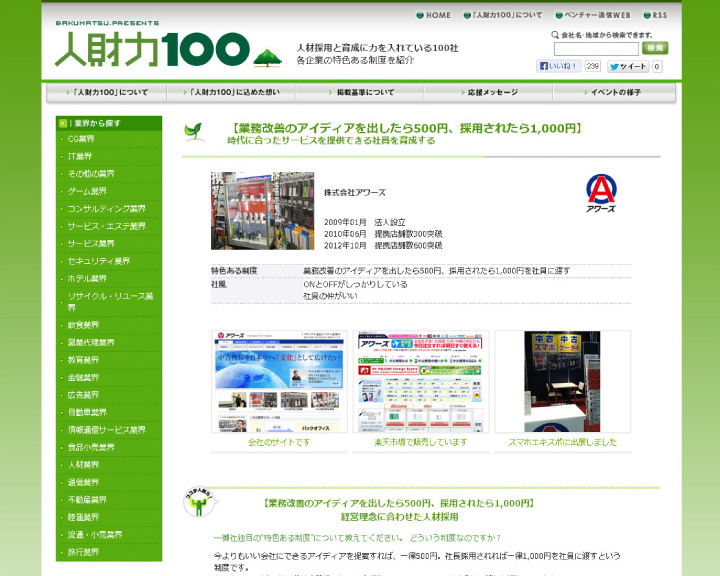Select the イベントの様子 menu tab

(612, 92)
